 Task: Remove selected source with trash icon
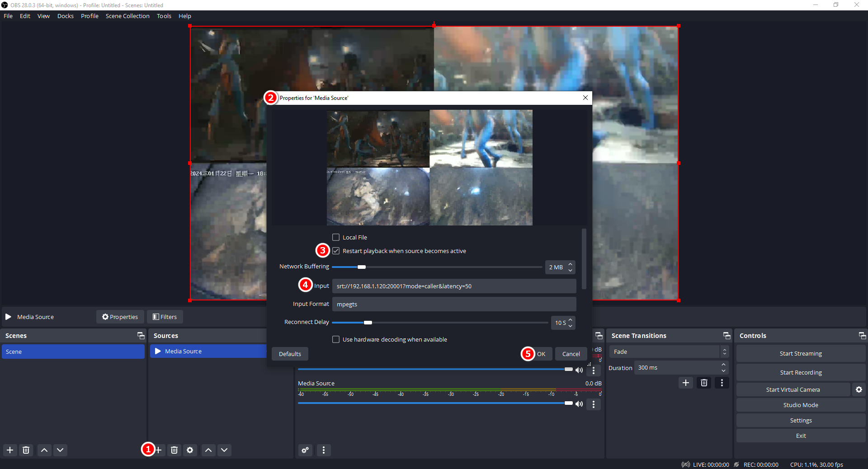[174, 450]
